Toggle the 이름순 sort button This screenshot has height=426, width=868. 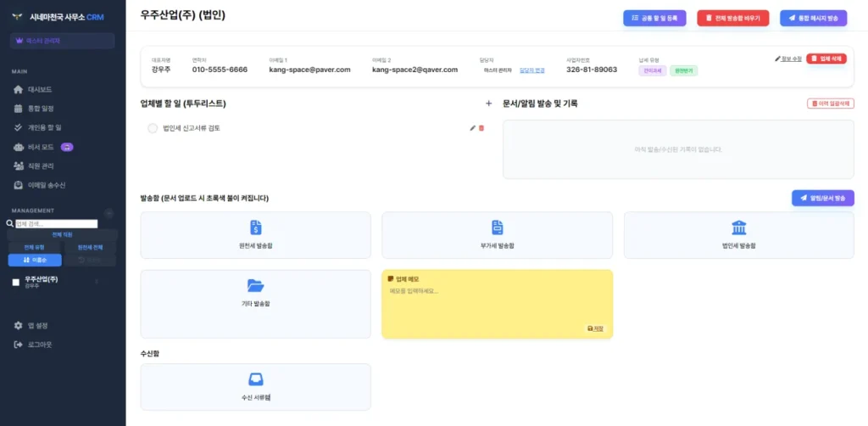click(36, 260)
